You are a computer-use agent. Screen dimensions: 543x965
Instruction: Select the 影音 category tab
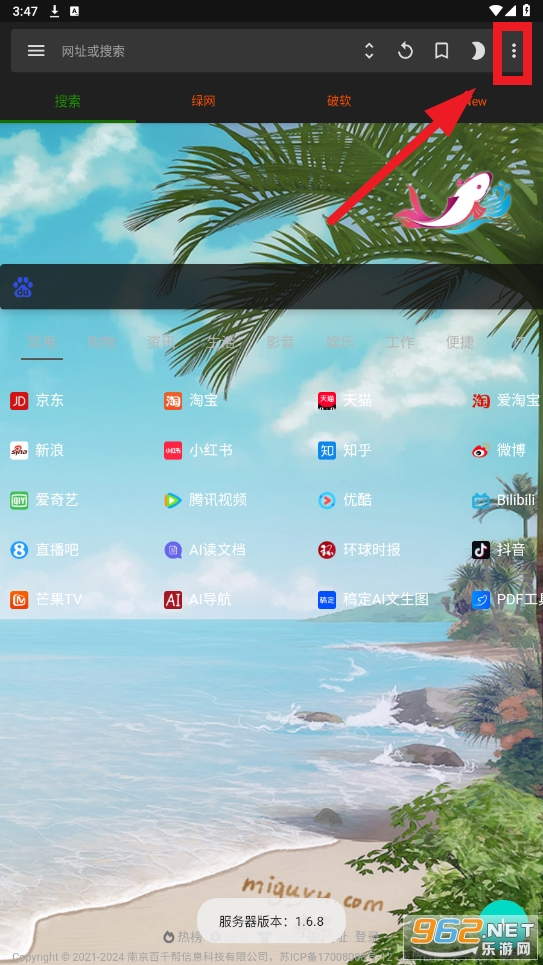[x=280, y=342]
